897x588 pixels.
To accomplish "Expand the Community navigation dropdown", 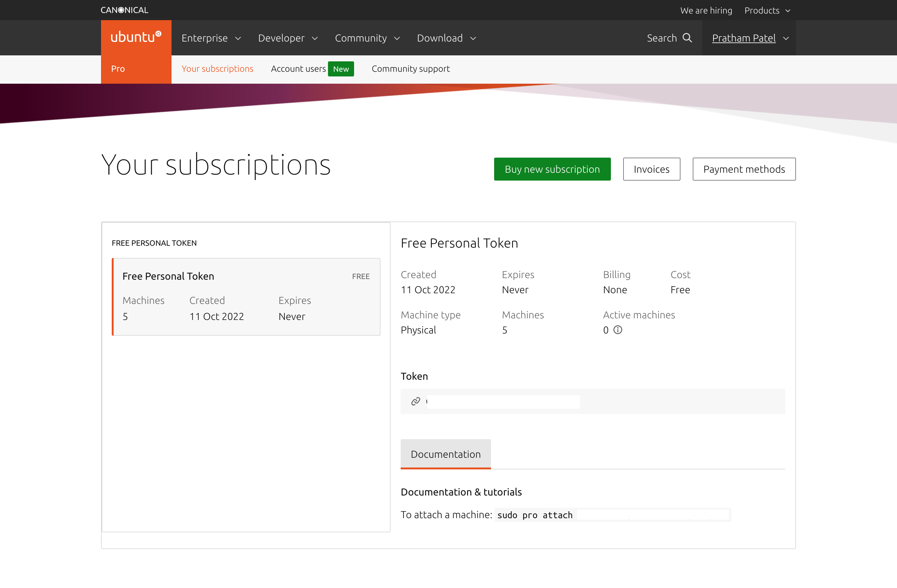I will click(x=367, y=38).
